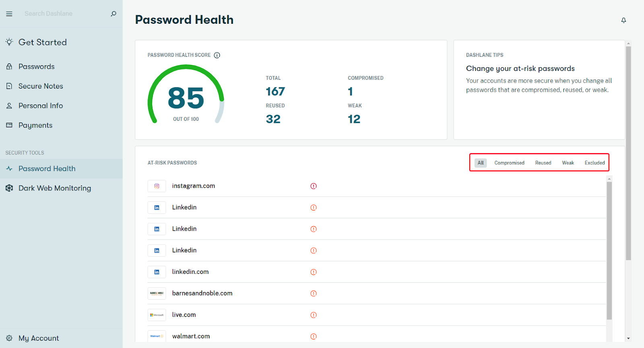The height and width of the screenshot is (348, 644).
Task: Click live.com warning icon
Action: [314, 315]
